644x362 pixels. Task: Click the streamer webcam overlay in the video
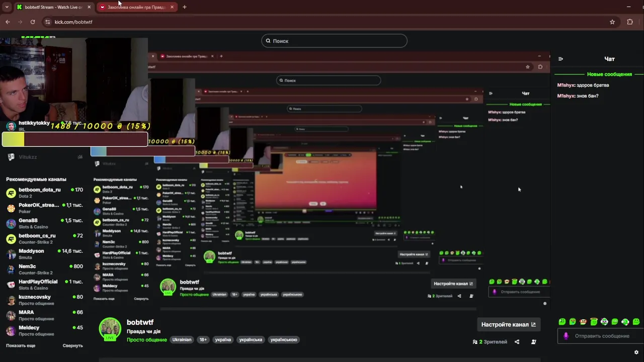click(74, 79)
